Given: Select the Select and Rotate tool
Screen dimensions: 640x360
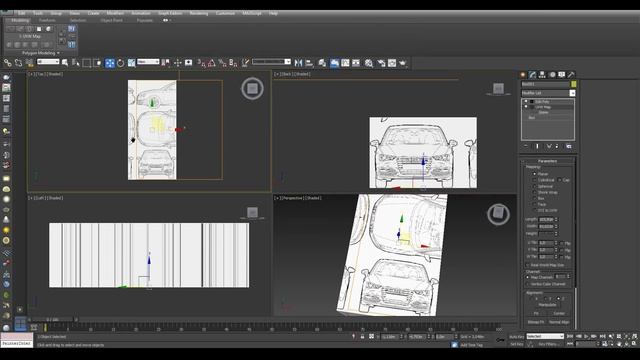Looking at the screenshot, I should pyautogui.click(x=120, y=63).
